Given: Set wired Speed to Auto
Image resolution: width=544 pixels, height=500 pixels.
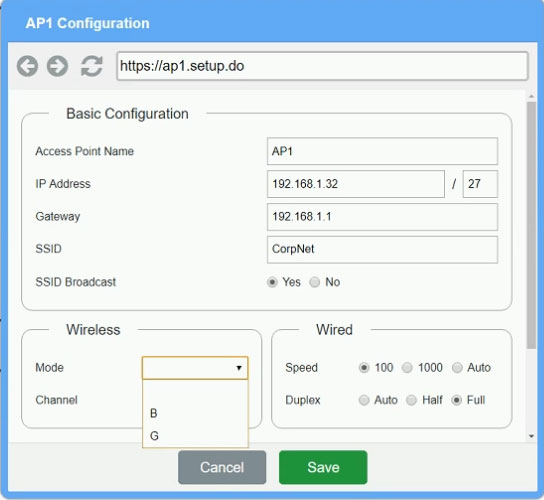Looking at the screenshot, I should click(x=457, y=367).
